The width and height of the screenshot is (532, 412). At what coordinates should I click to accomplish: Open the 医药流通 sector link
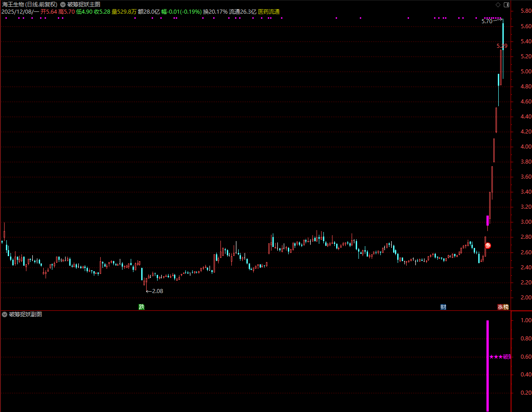click(x=269, y=12)
